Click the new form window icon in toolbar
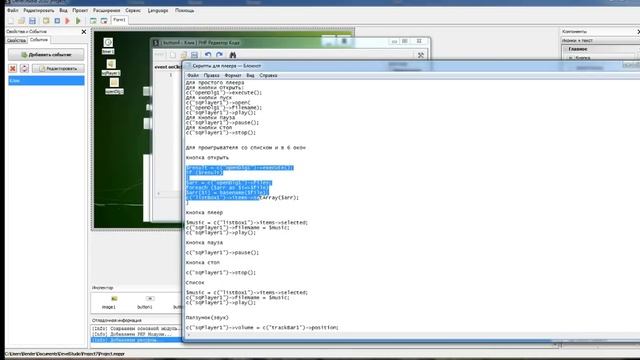The image size is (640, 360). (x=93, y=20)
